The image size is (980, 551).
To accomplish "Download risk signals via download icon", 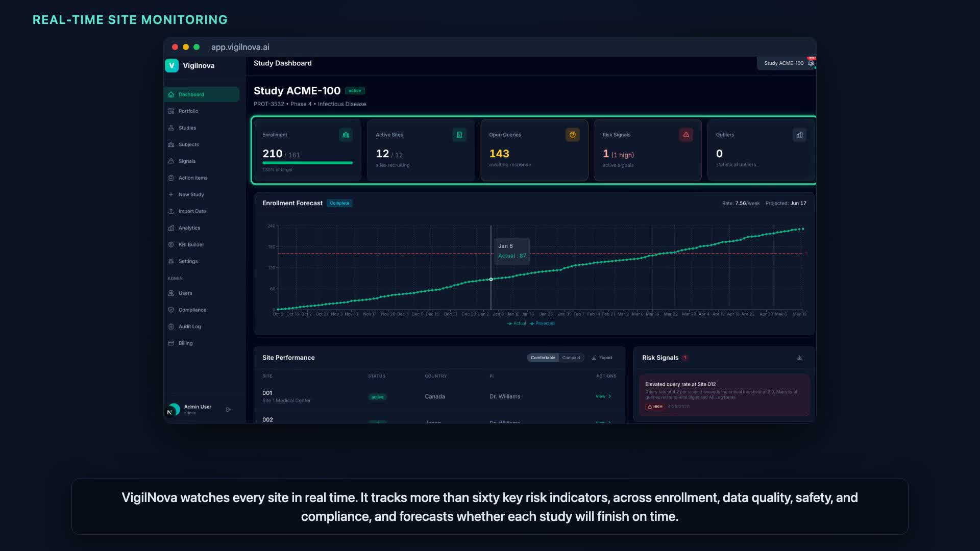I will pyautogui.click(x=799, y=358).
